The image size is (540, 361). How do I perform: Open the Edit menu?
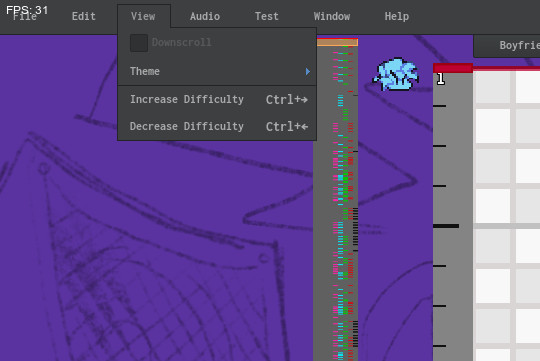point(84,16)
